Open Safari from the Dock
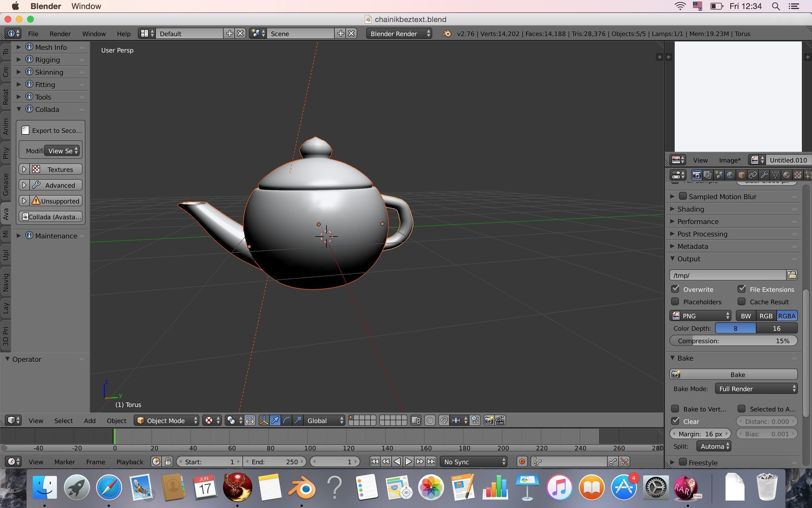This screenshot has height=508, width=812. point(109,487)
